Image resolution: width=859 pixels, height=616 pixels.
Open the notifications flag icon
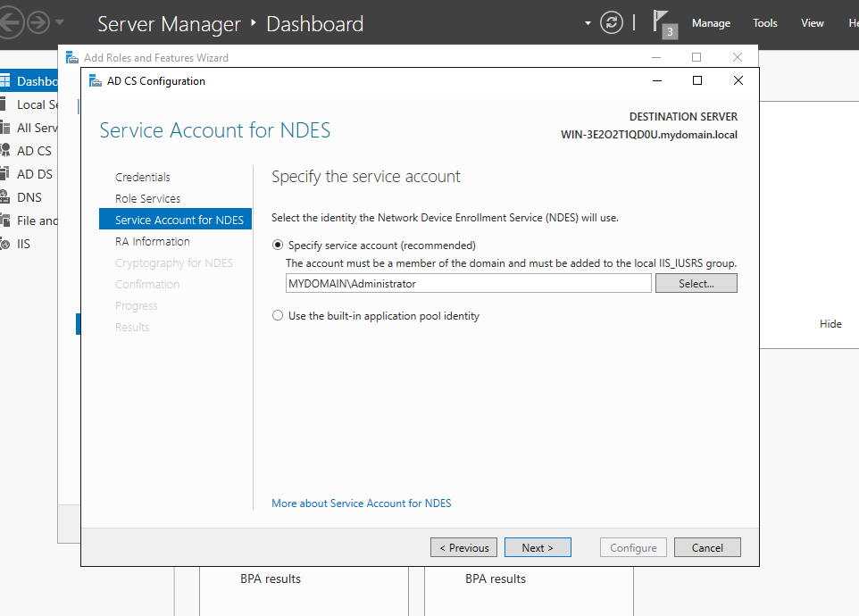(664, 24)
